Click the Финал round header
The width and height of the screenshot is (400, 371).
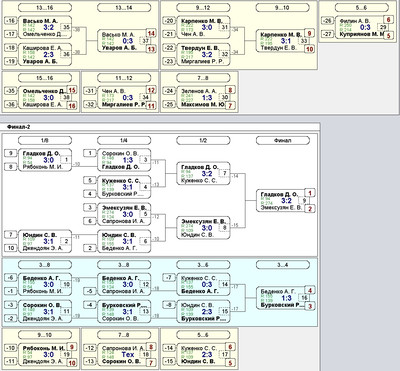pyautogui.click(x=283, y=140)
